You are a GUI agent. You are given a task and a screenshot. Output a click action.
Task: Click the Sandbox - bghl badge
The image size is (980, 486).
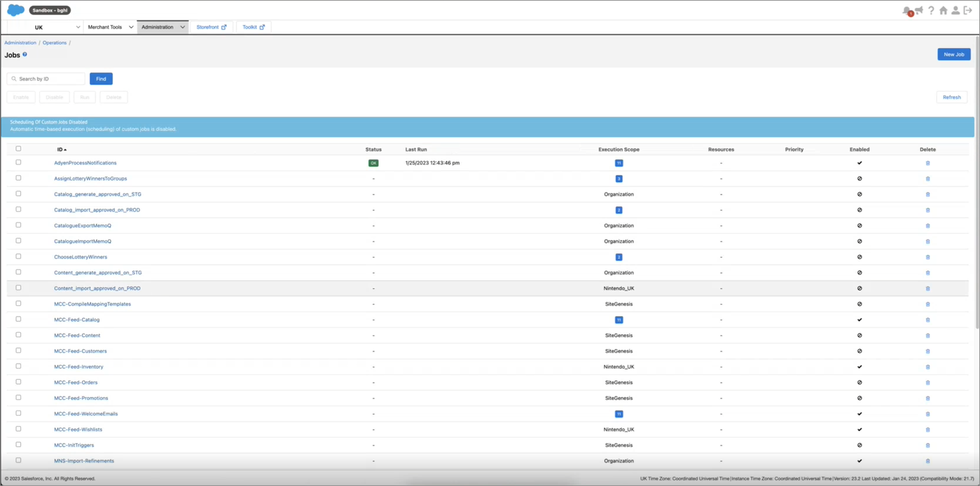[x=50, y=10]
